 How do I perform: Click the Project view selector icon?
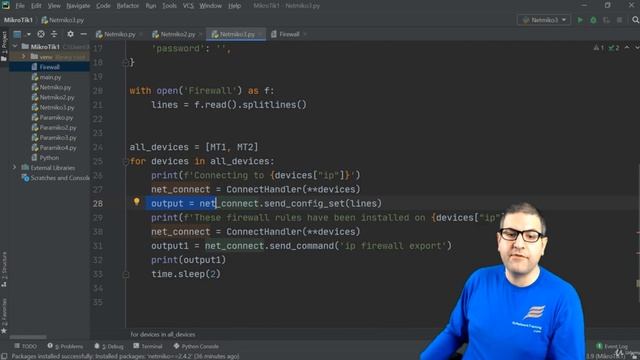[x=17, y=34]
